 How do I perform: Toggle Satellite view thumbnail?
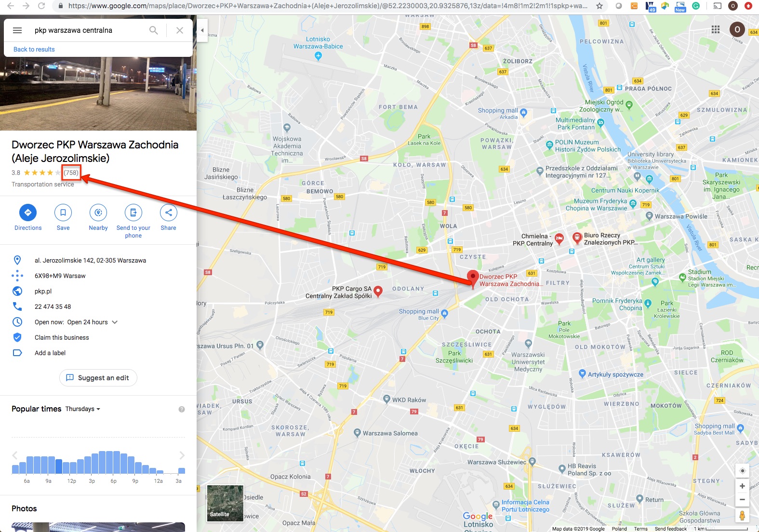coord(225,503)
